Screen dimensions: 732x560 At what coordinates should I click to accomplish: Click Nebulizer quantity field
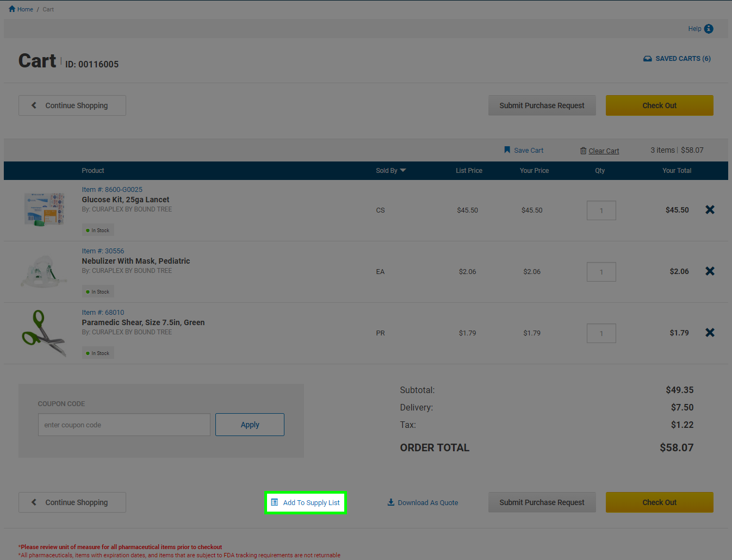pos(601,272)
